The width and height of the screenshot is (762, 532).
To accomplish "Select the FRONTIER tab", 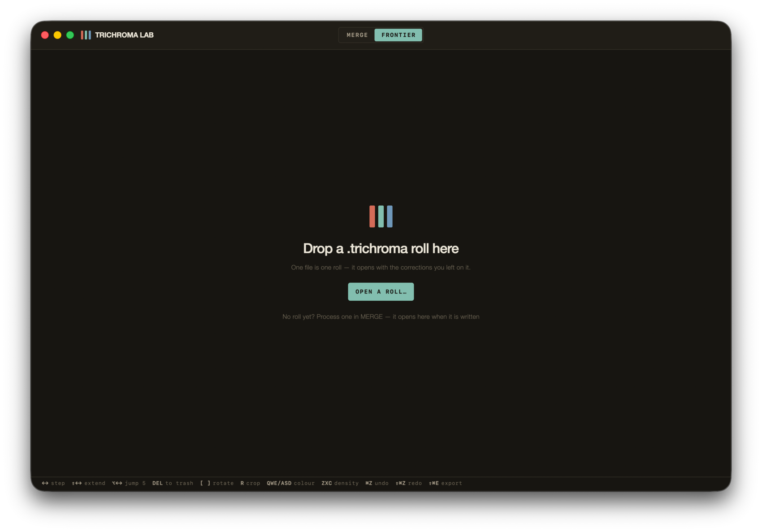I will point(398,35).
